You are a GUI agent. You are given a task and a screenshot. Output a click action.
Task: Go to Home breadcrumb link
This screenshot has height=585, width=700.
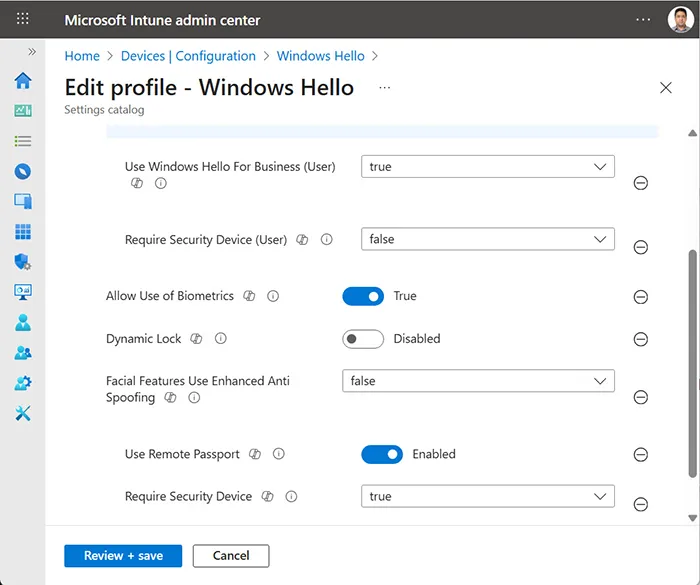coord(82,56)
